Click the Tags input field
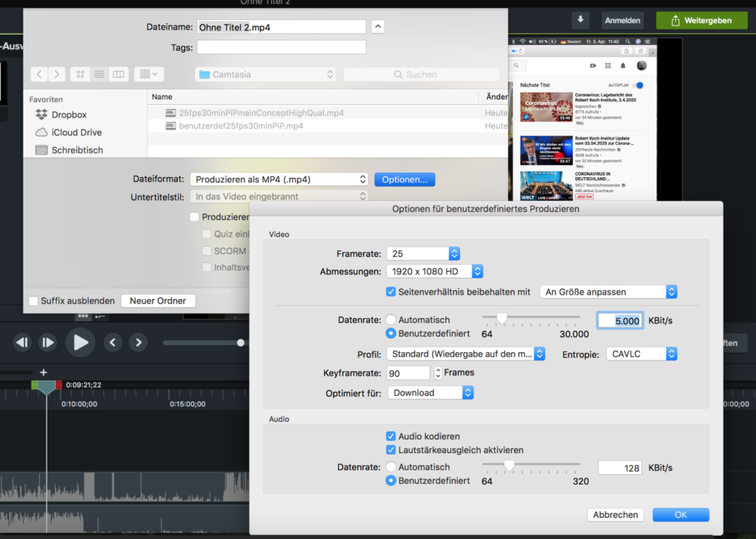Image resolution: width=756 pixels, height=539 pixels. [281, 47]
